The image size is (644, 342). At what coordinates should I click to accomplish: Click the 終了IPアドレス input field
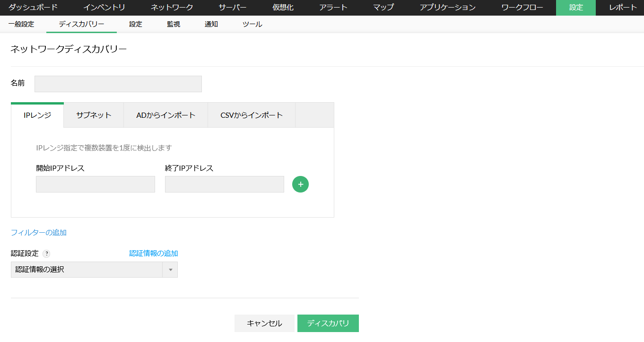[x=225, y=184]
